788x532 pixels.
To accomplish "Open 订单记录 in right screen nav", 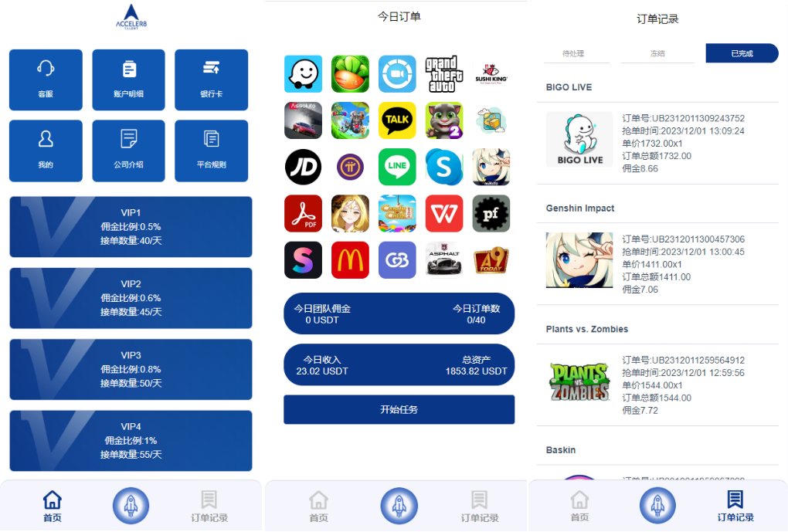I will [x=735, y=507].
